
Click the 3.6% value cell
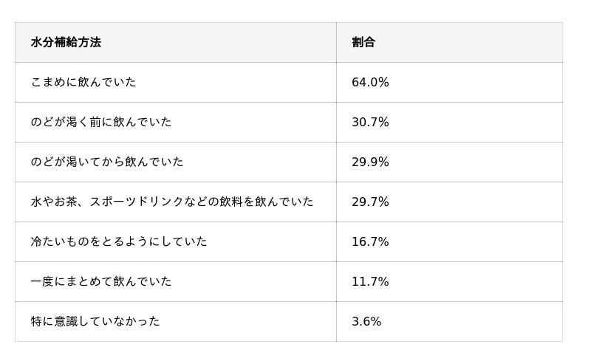(449, 321)
